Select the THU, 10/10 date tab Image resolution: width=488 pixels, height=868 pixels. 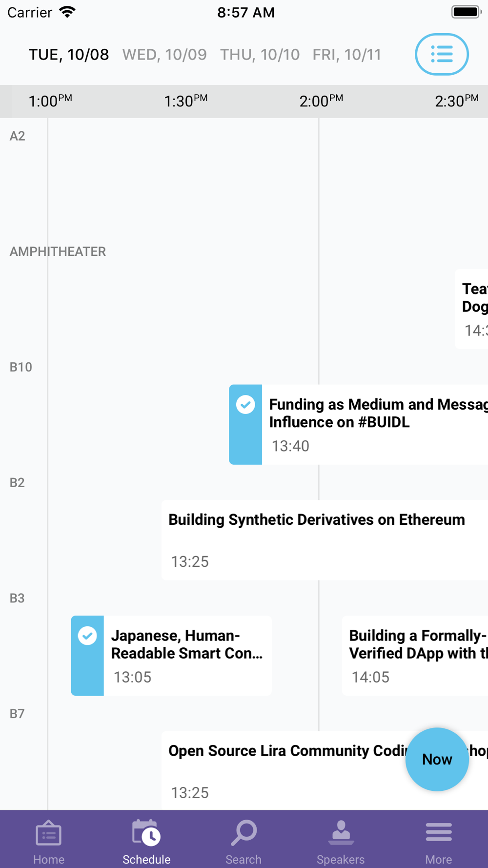pos(260,55)
